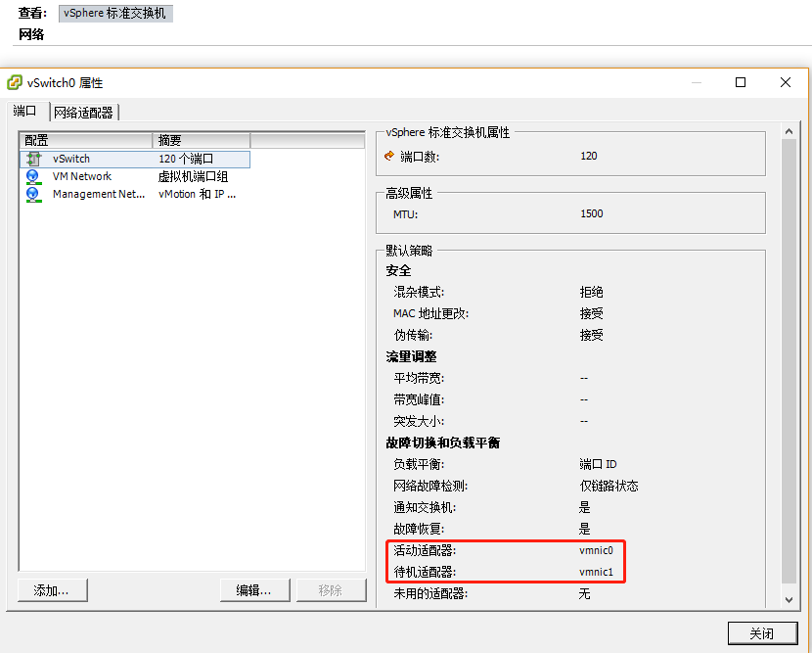Click the 未用的适配器 value 无
812x653 pixels.
(585, 594)
